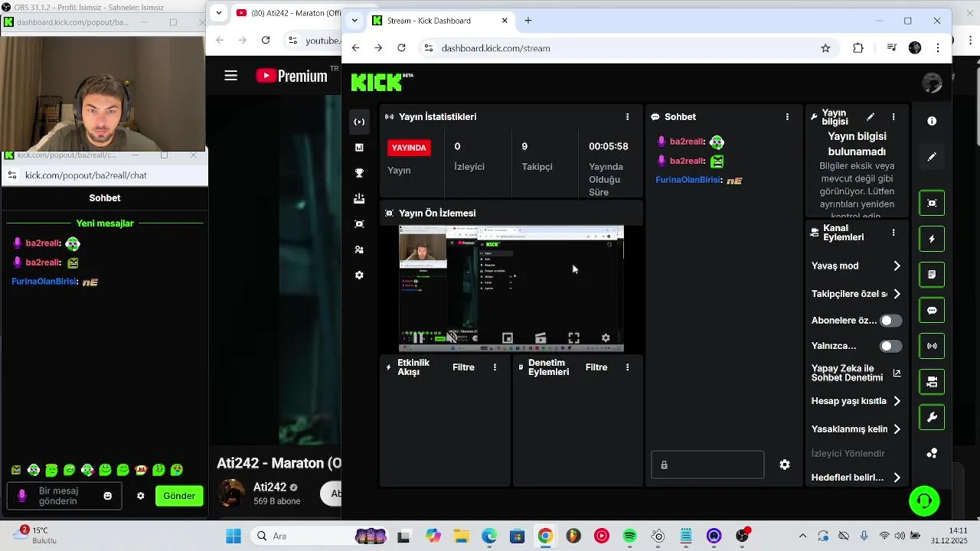Toggle the stream statistics widget in right rail

pos(932,346)
